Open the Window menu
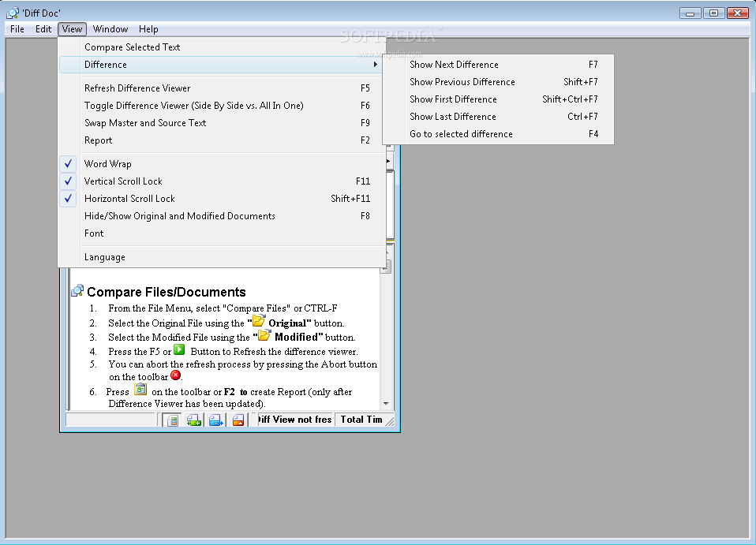 click(110, 29)
